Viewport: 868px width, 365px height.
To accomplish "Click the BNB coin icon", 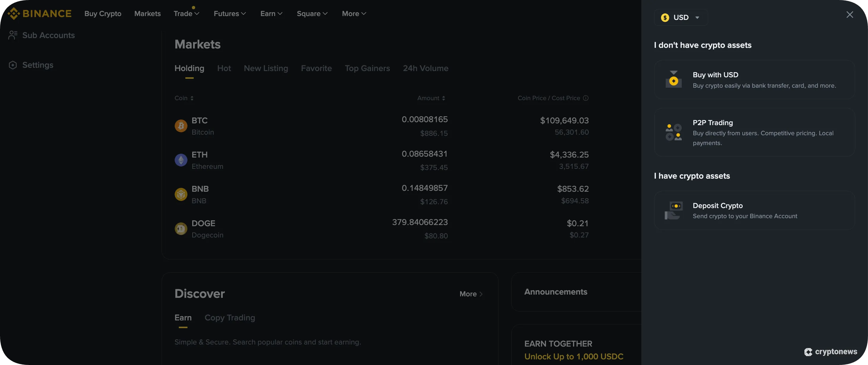I will pyautogui.click(x=181, y=194).
